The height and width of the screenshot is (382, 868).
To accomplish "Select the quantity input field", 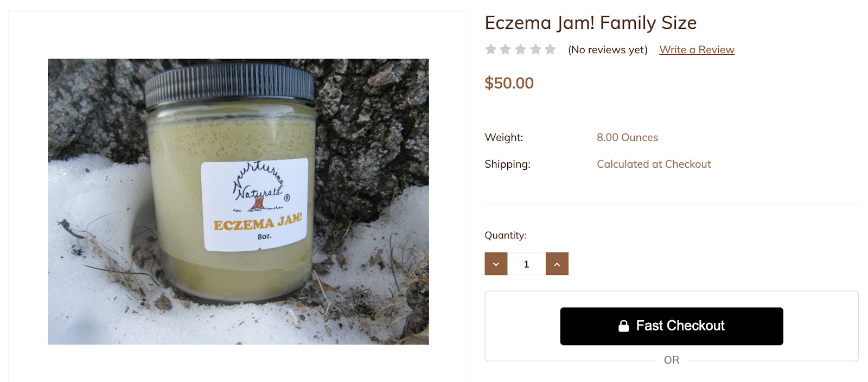I will coord(526,264).
